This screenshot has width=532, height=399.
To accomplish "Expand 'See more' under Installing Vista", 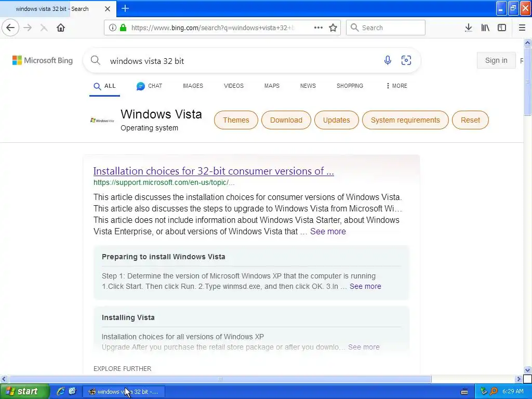I will click(x=364, y=347).
